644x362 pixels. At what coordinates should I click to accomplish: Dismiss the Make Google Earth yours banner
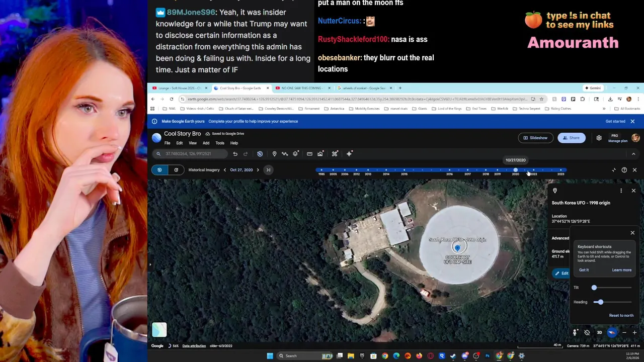point(632,121)
